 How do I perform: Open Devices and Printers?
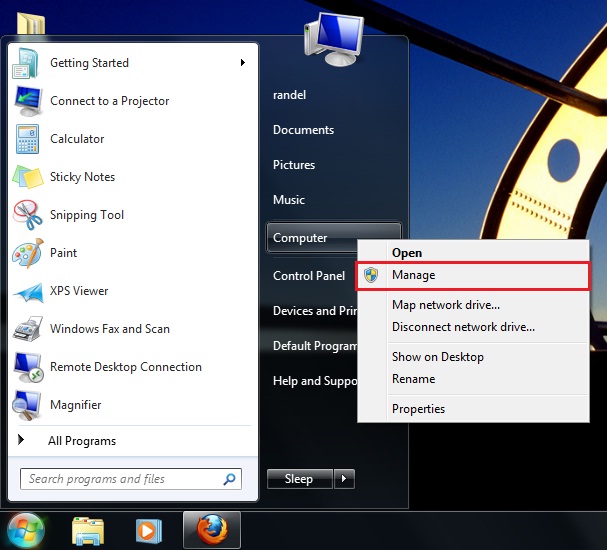[315, 311]
